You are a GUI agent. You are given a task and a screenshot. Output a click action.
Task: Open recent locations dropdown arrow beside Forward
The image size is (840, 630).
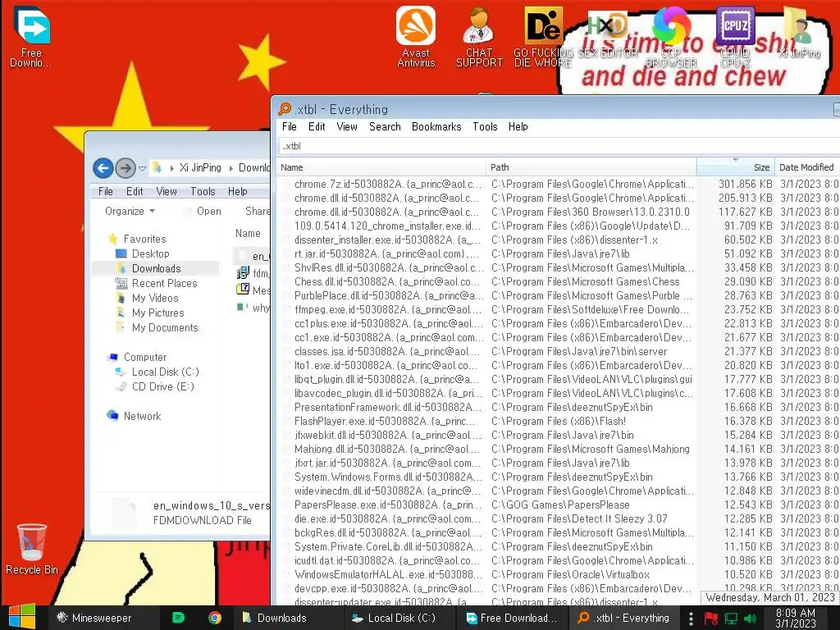[x=142, y=168]
